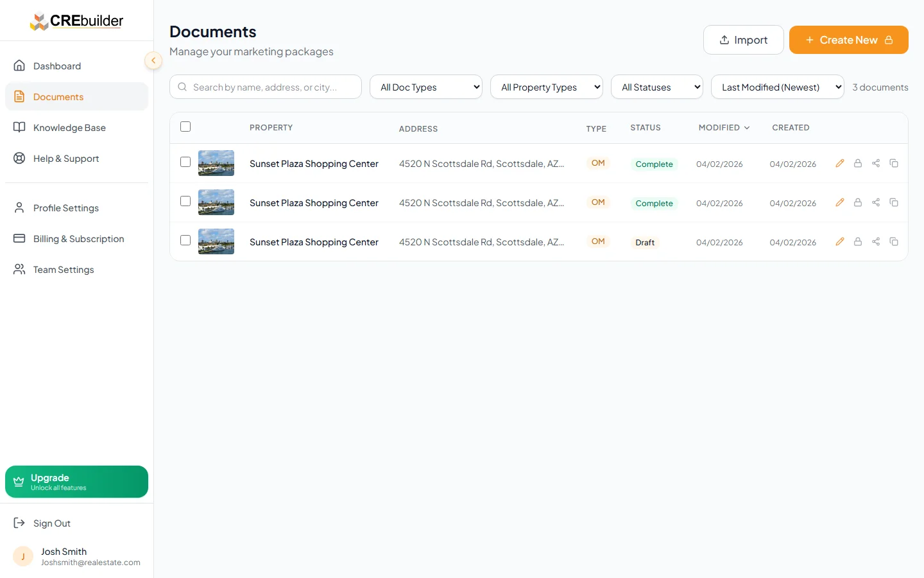
Task: Change sorting via the Last Modified dropdown
Action: (x=777, y=87)
